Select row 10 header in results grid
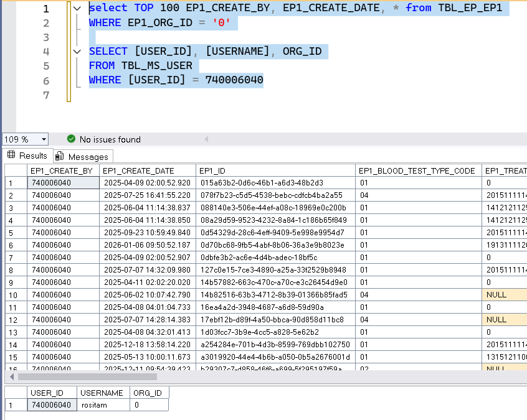The width and height of the screenshot is (527, 420). pos(15,294)
